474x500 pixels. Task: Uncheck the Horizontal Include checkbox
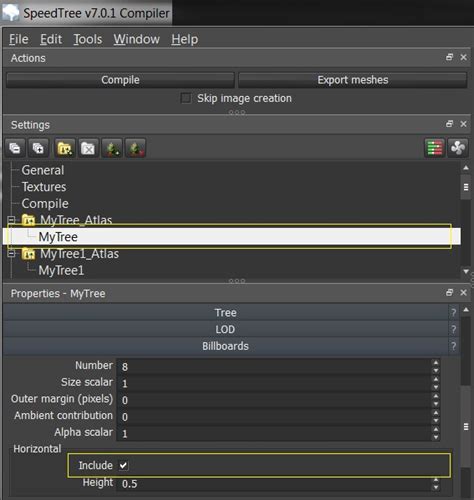(x=123, y=465)
